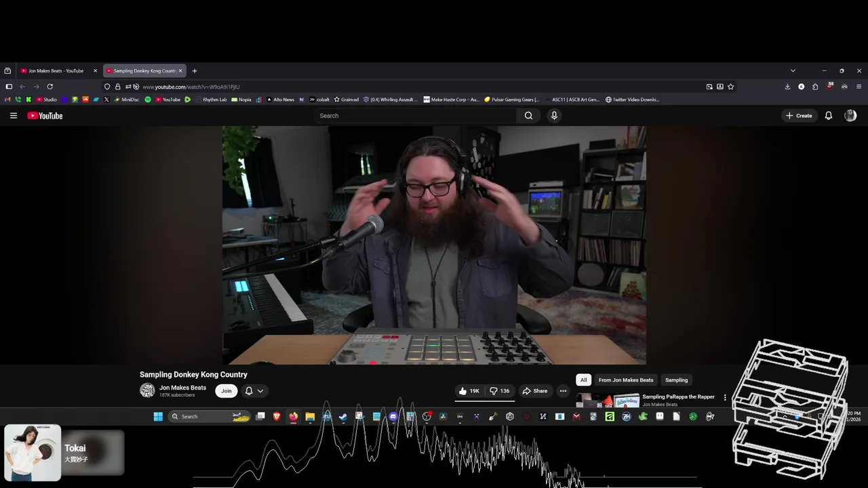
Task: Open the Grainrad bookmark
Action: 346,100
